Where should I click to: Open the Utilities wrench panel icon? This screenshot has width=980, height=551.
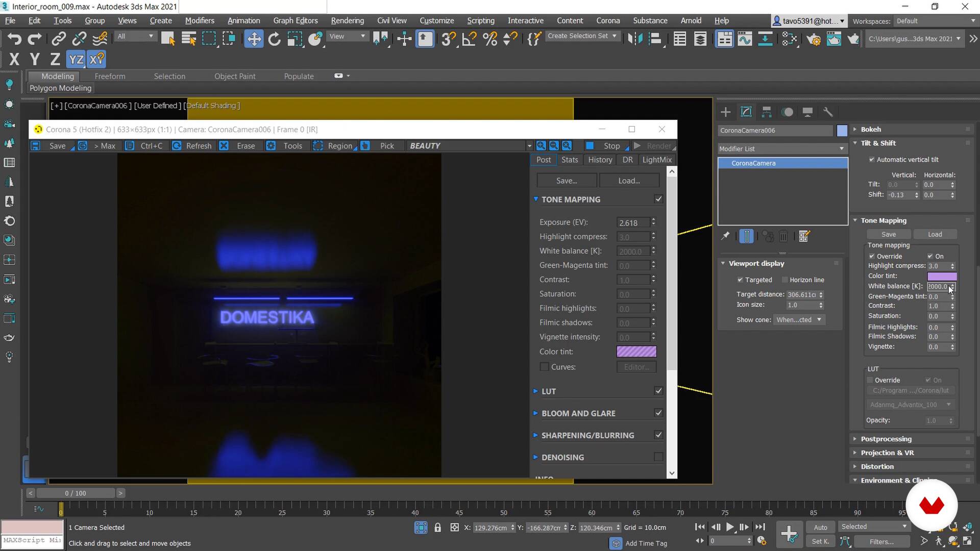[x=828, y=112]
